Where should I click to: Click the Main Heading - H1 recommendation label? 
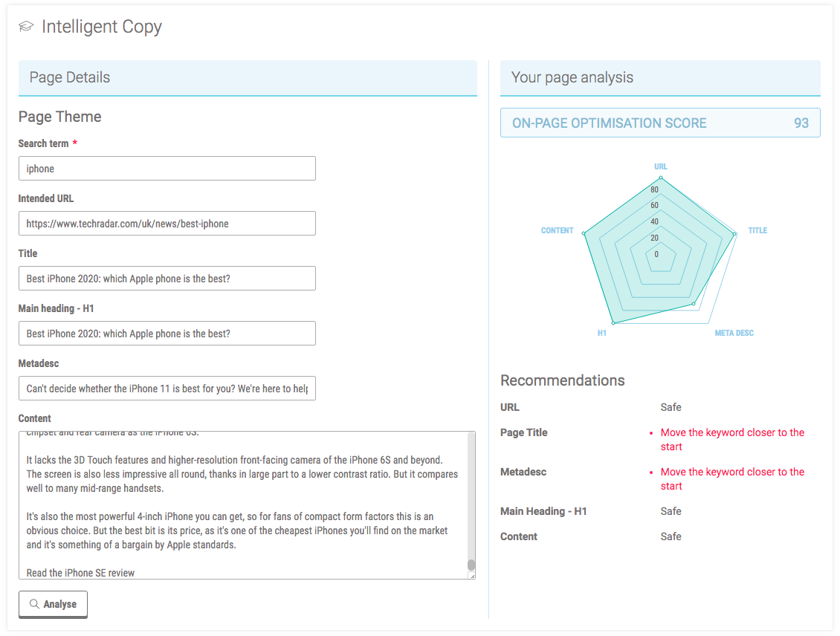point(543,511)
